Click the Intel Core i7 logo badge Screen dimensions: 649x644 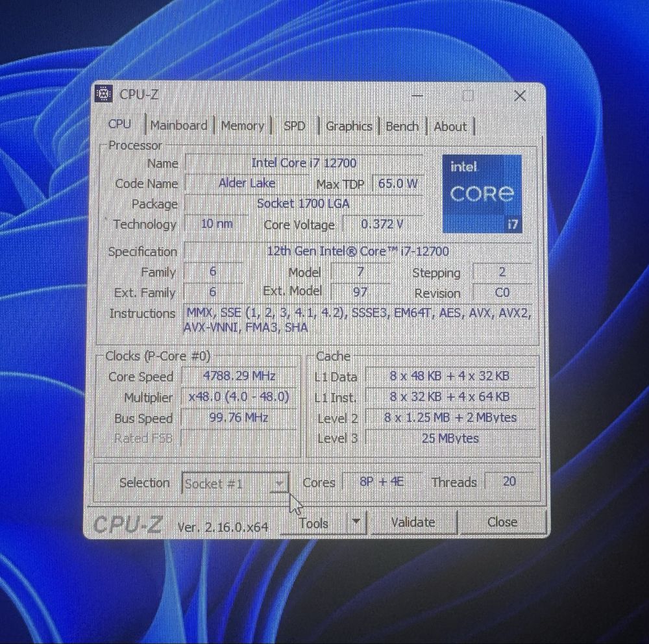pyautogui.click(x=482, y=193)
